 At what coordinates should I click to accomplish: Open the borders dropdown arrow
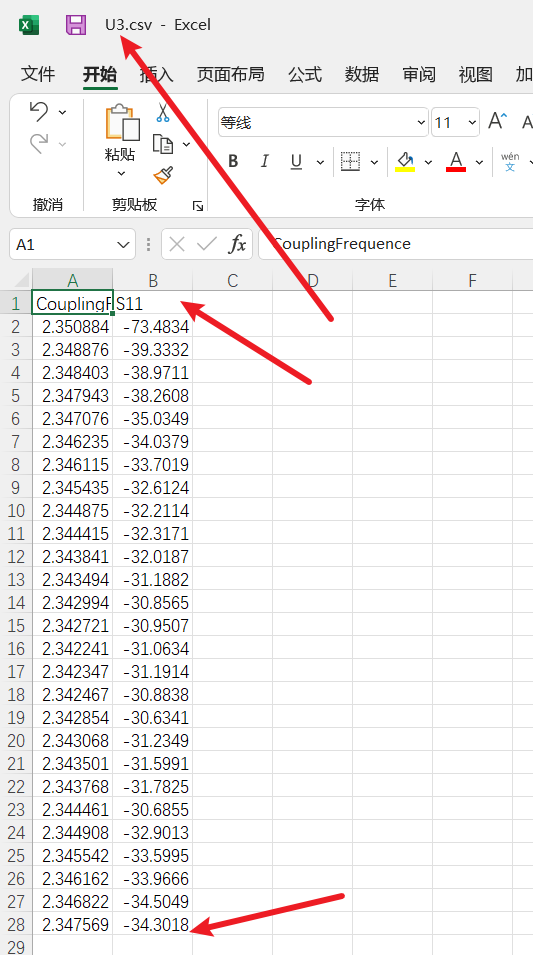(x=374, y=162)
